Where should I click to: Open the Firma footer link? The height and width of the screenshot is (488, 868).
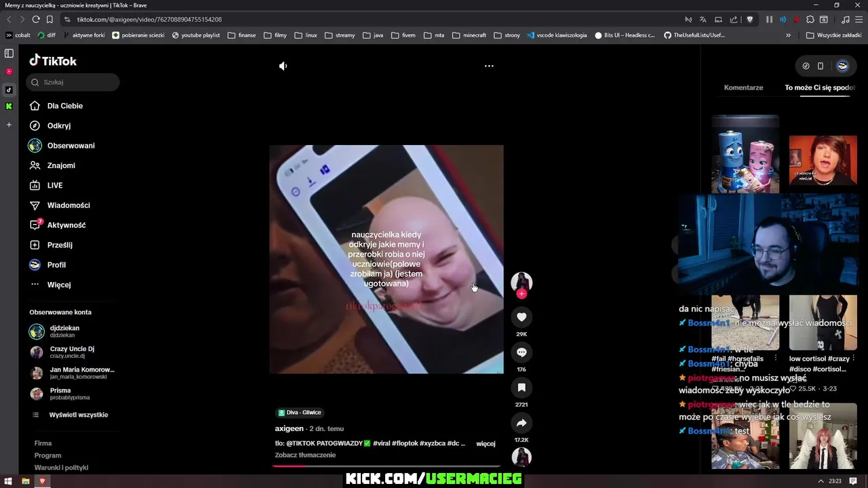coord(43,443)
